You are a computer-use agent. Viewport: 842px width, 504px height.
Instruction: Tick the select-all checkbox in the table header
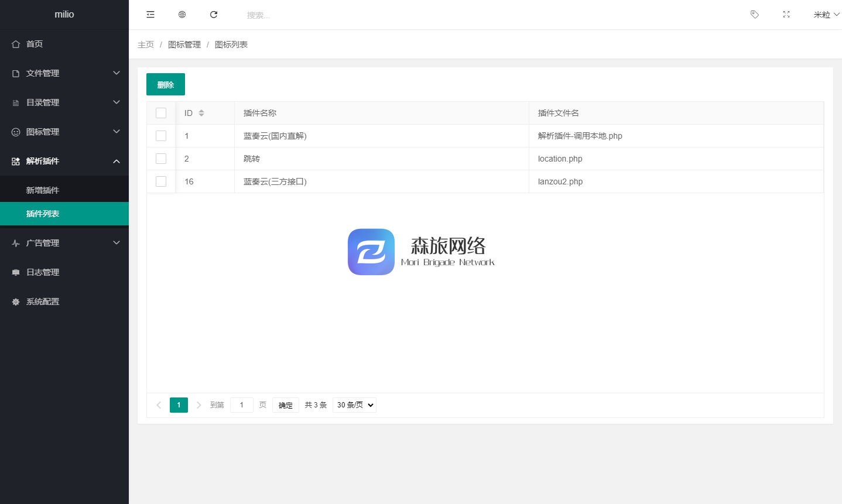point(161,113)
